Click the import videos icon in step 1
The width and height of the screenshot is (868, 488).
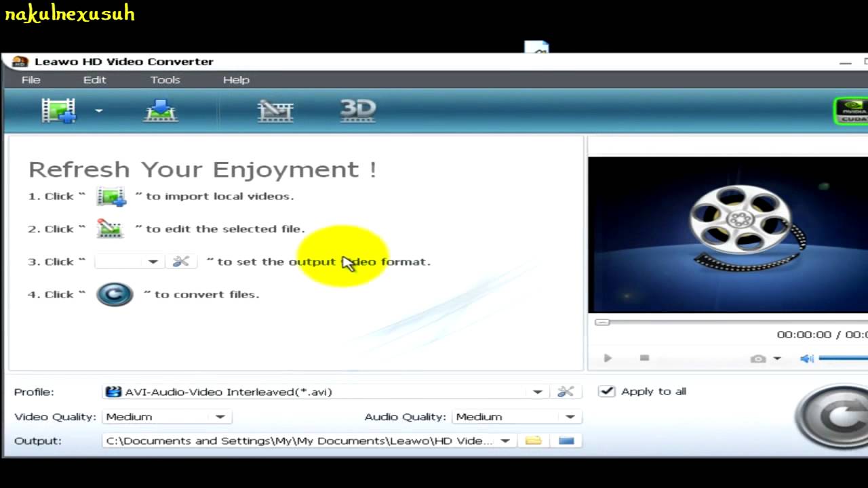(111, 197)
